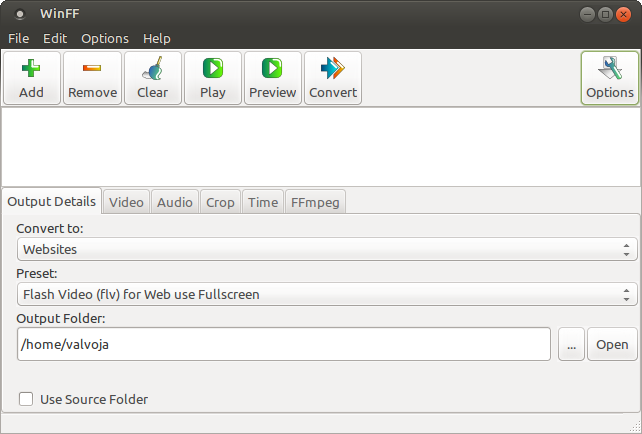Click the Output Folder path field
Screen dimensions: 642x434
pos(283,344)
